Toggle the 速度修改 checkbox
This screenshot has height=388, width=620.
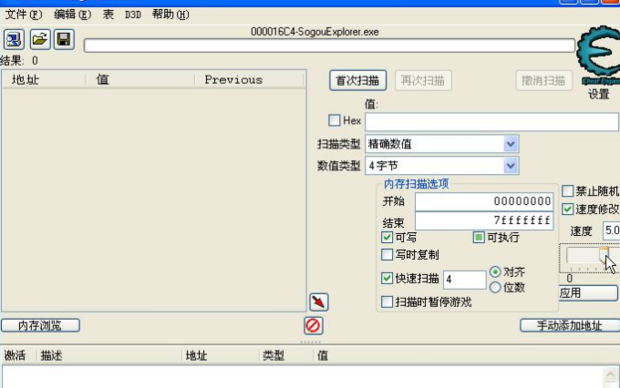[x=567, y=209]
